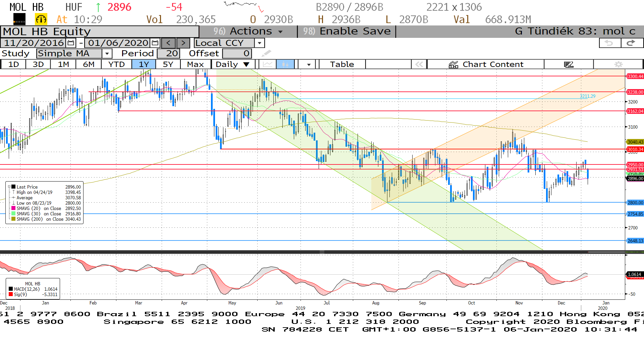This screenshot has height=348, width=644.
Task: Click the Low on 08/23/19 legend row
Action: (46, 203)
